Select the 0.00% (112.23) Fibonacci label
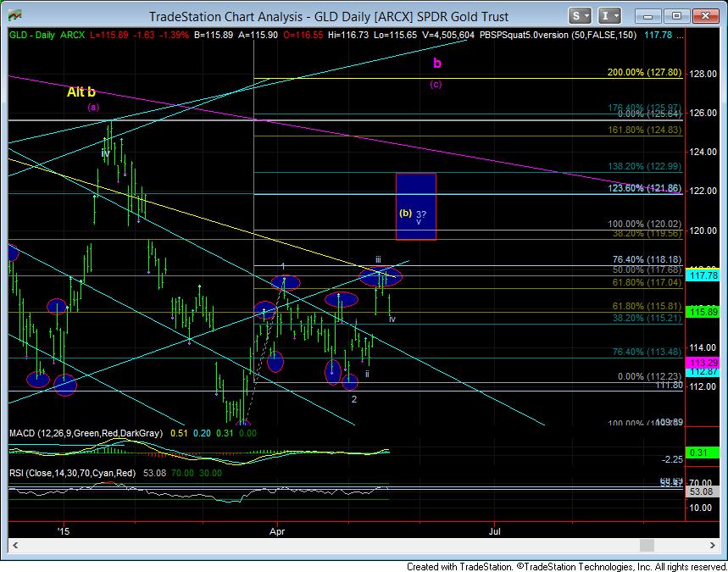Screen dimensions: 728x572 tap(650, 376)
